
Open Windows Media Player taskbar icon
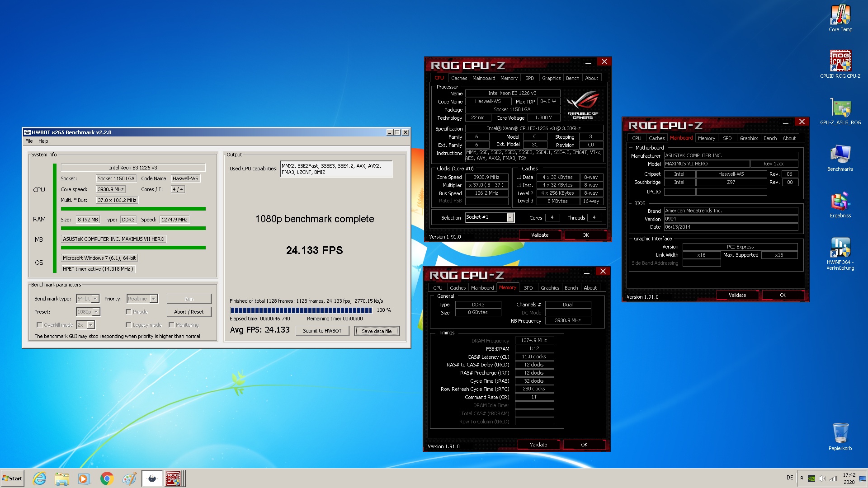tap(84, 479)
